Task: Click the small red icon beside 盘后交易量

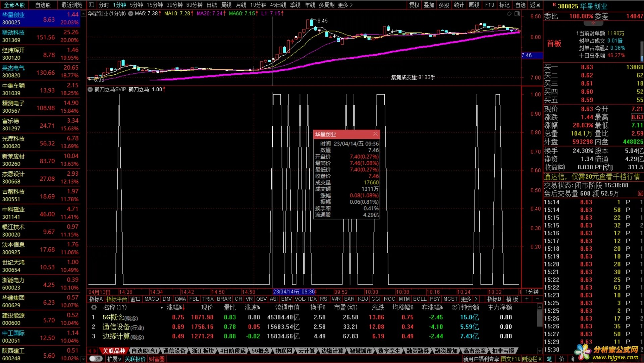Action: [640, 193]
